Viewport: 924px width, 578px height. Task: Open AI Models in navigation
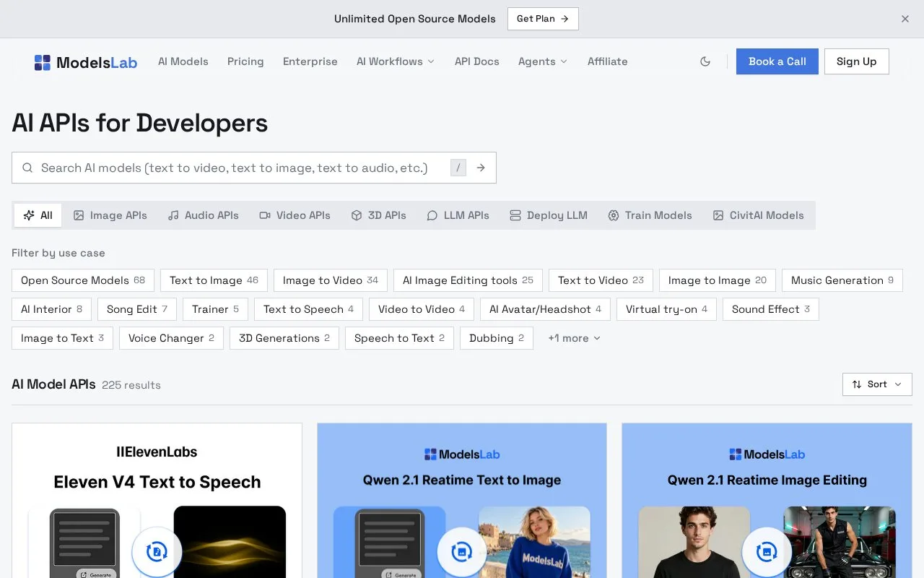pyautogui.click(x=183, y=61)
